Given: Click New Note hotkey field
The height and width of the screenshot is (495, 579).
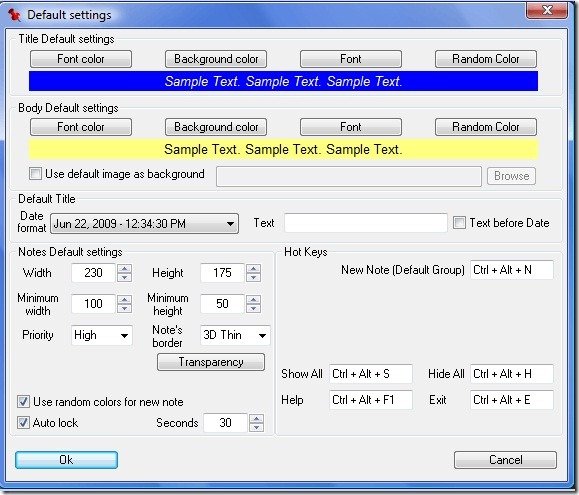Looking at the screenshot, I should (512, 270).
